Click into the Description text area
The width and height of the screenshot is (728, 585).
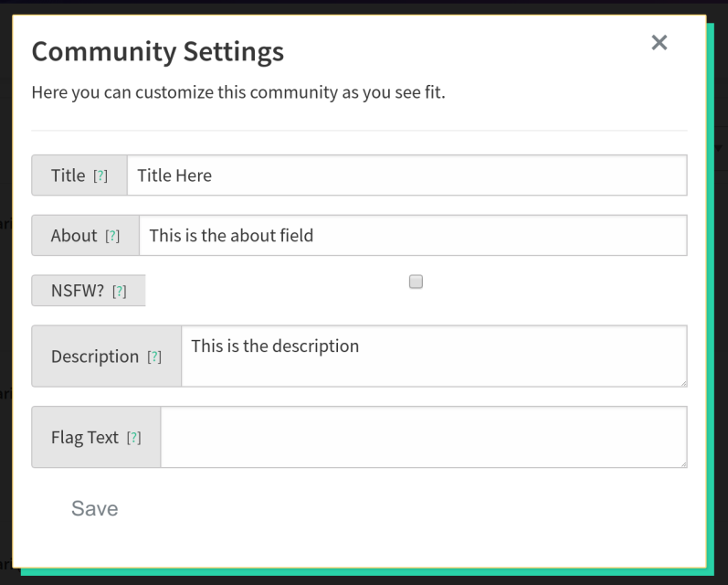coord(434,356)
